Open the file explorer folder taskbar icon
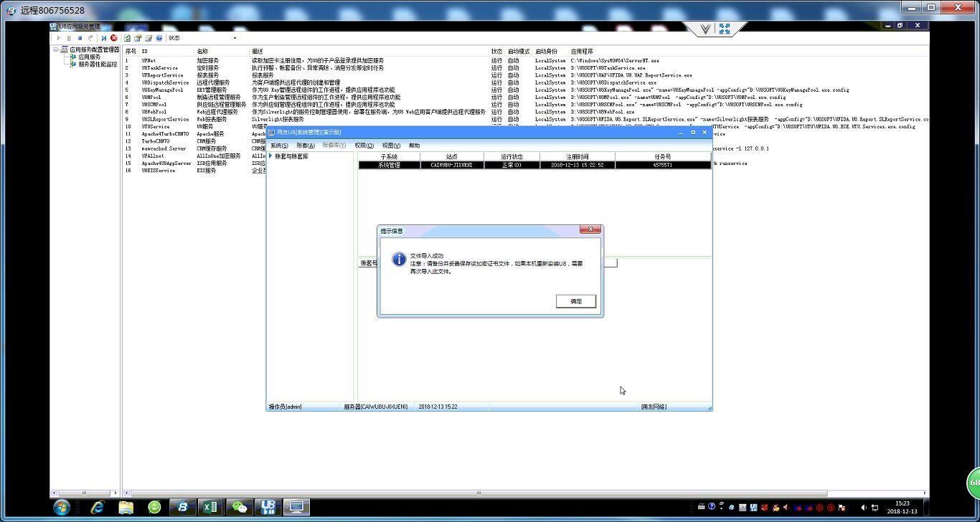 pyautogui.click(x=126, y=508)
